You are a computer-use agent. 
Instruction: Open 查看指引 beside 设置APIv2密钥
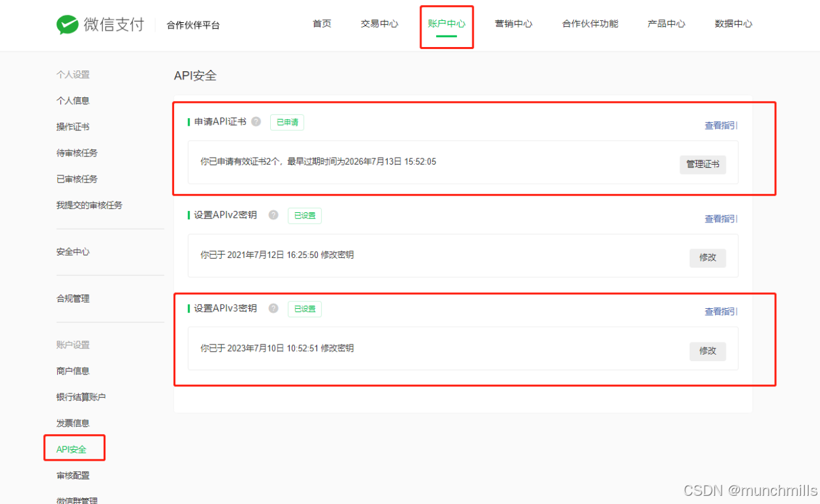click(720, 219)
